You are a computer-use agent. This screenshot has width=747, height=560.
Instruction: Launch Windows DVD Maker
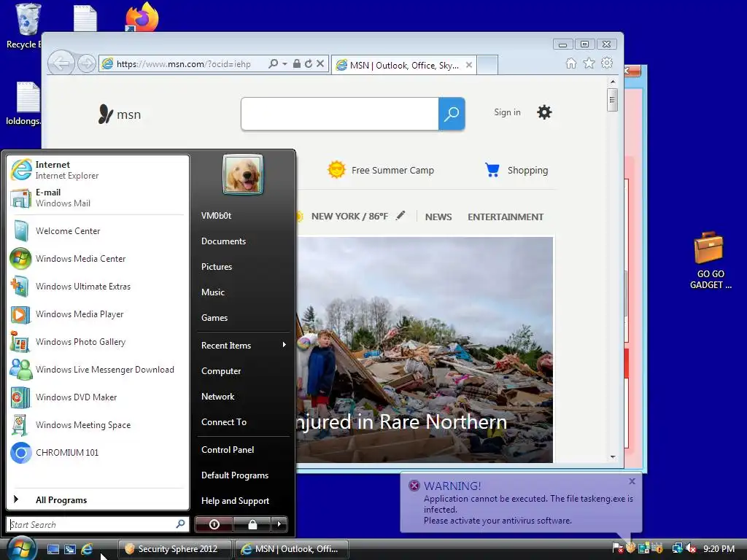pyautogui.click(x=98, y=397)
